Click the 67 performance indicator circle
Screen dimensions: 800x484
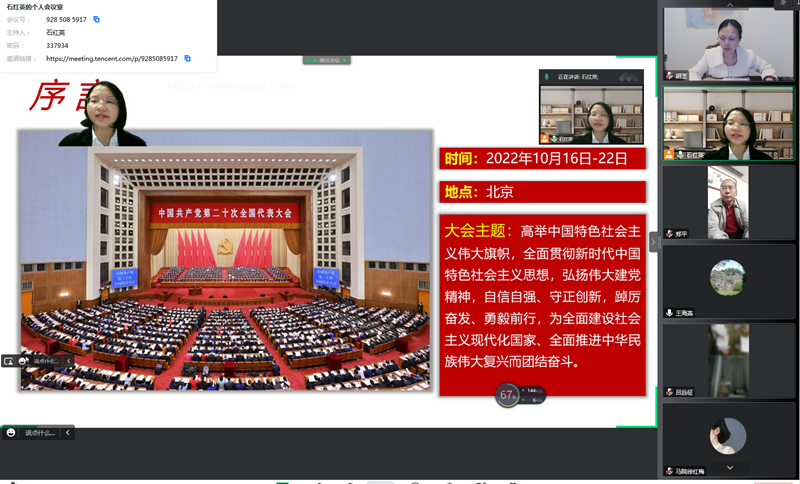pos(507,396)
